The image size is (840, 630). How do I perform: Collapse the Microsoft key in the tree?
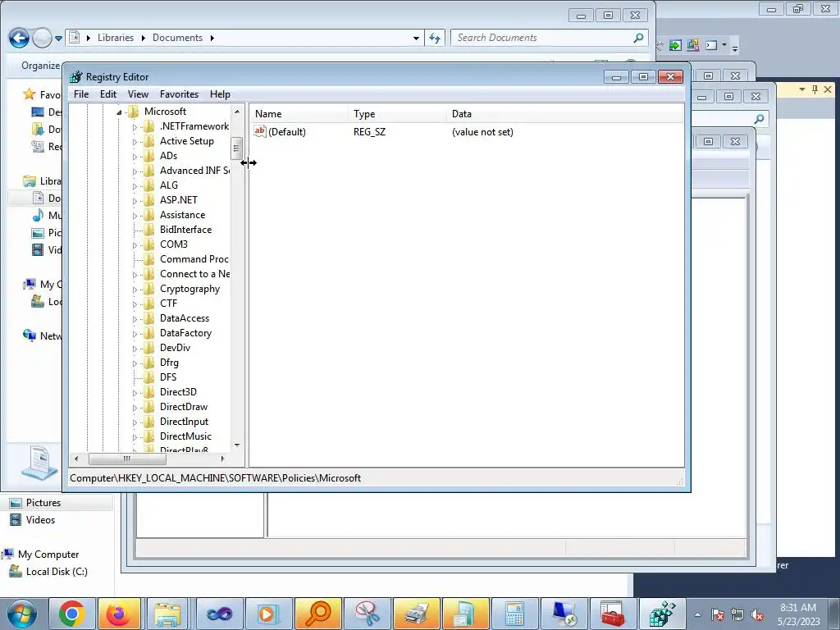[x=120, y=112]
